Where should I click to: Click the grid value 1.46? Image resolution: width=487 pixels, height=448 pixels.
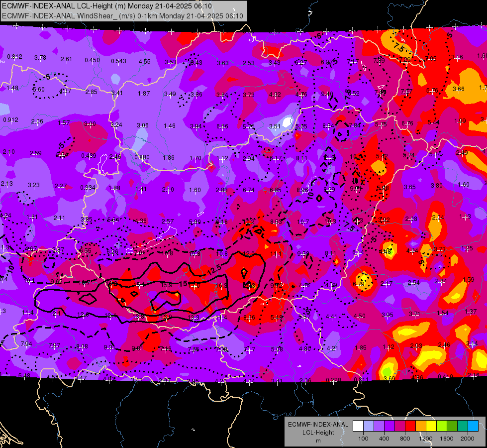pos(170,126)
